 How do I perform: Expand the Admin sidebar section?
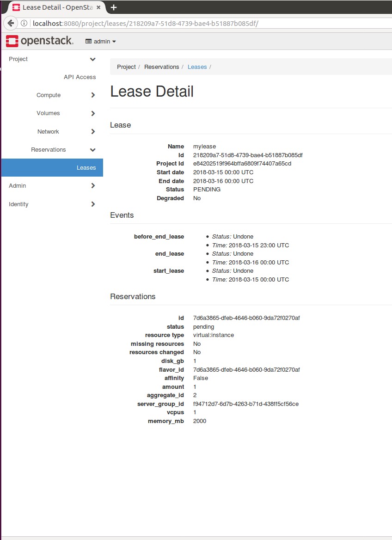pos(52,186)
